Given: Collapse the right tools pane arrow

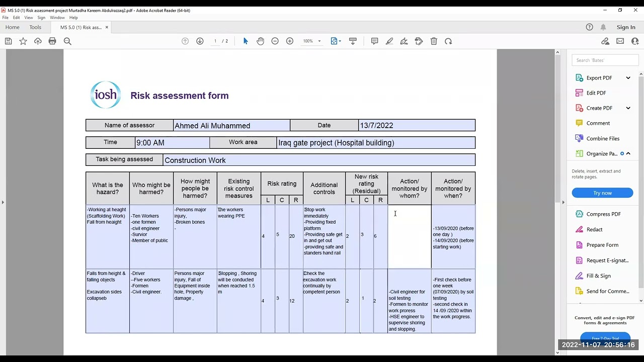Looking at the screenshot, I should pyautogui.click(x=564, y=203).
